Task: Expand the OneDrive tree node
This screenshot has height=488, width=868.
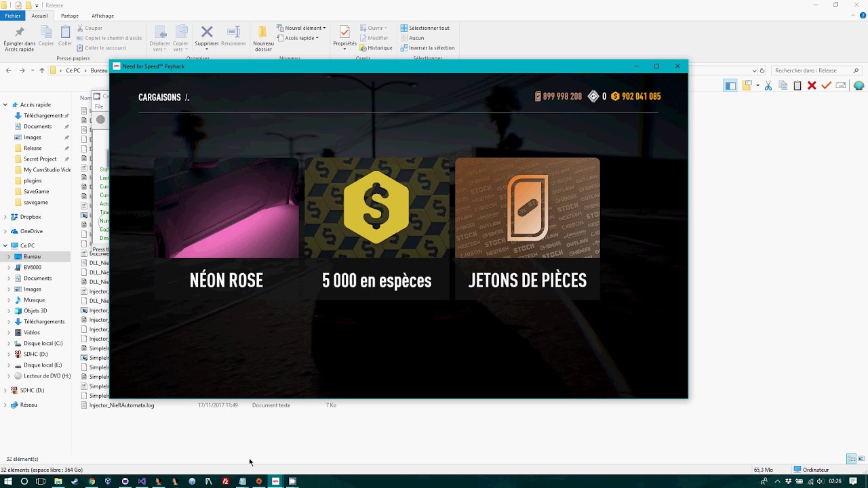Action: tap(5, 232)
